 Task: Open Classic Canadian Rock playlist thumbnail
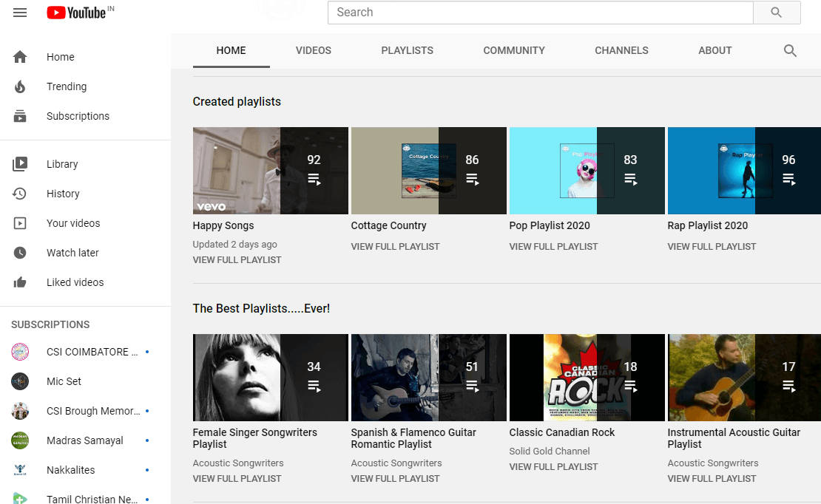587,378
